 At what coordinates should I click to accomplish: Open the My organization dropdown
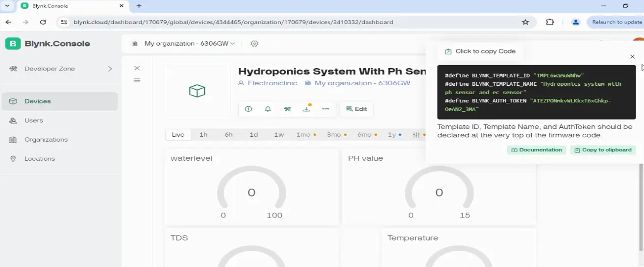(184, 44)
